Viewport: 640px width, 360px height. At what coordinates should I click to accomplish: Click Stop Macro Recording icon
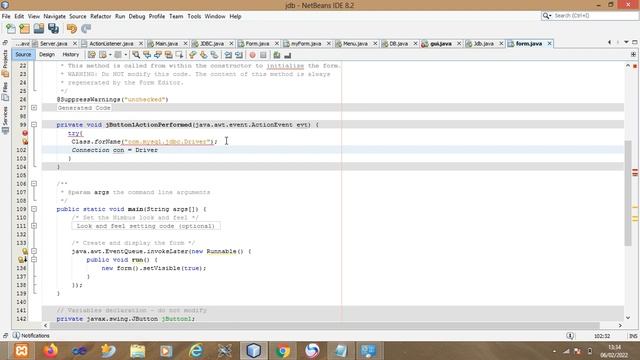(263, 55)
